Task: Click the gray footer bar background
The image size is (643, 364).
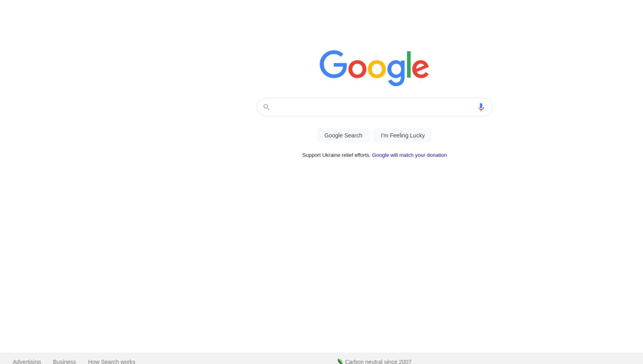Action: pyautogui.click(x=519, y=358)
